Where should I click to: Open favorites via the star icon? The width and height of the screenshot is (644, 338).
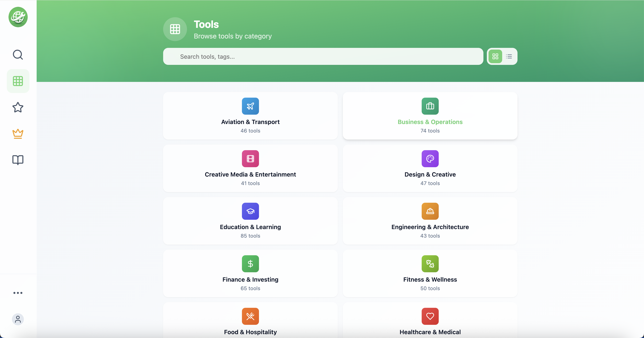point(18,108)
